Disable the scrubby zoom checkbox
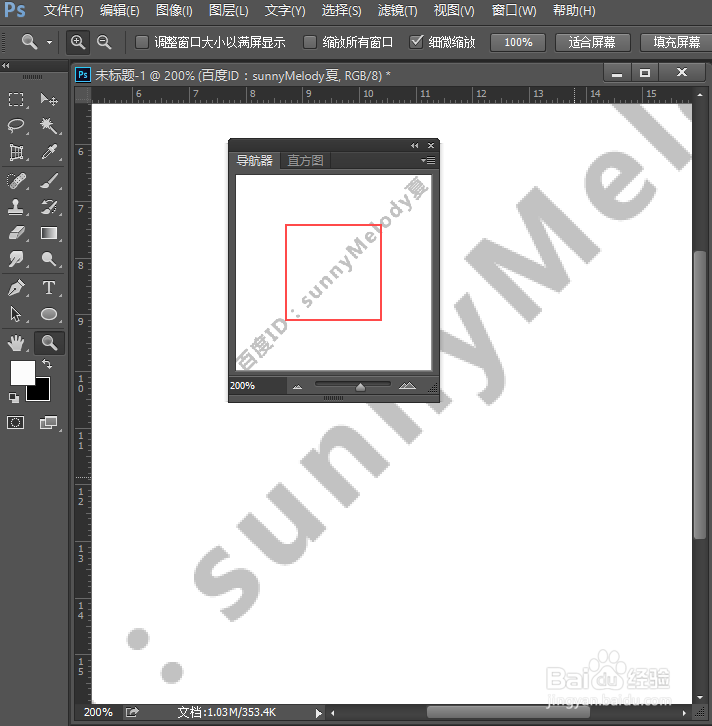Viewport: 712px width, 726px height. (x=416, y=42)
